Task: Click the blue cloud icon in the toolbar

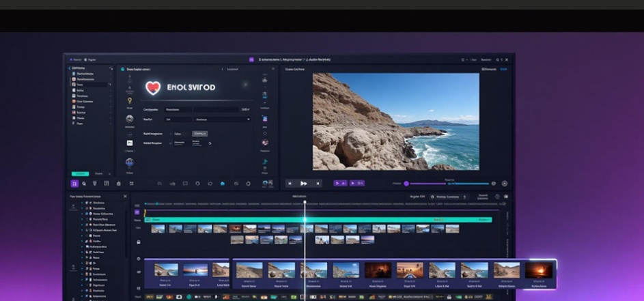Action: pos(223,183)
